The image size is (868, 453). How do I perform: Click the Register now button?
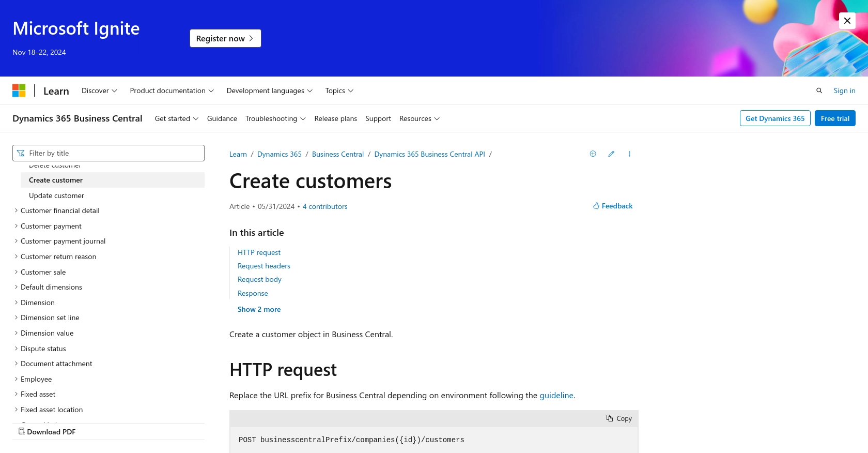pyautogui.click(x=225, y=38)
